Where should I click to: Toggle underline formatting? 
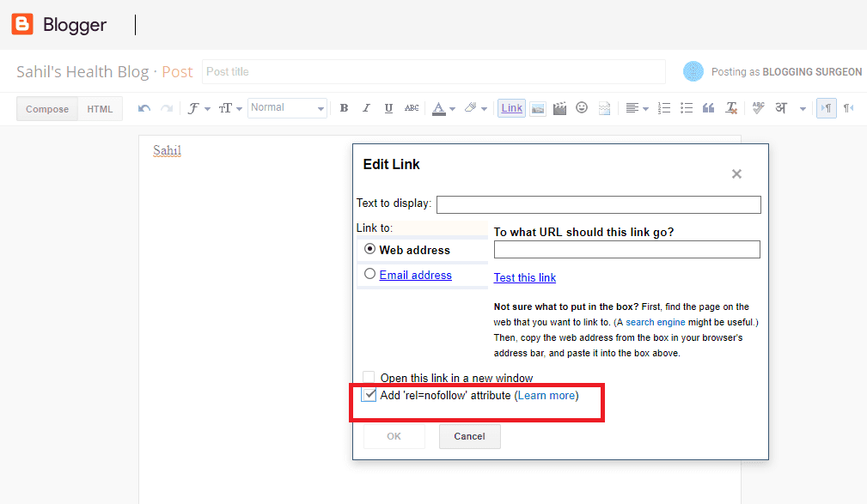pyautogui.click(x=388, y=108)
